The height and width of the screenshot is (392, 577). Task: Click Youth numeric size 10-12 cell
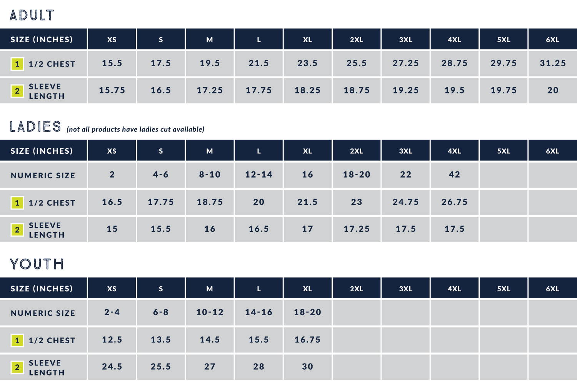210,312
